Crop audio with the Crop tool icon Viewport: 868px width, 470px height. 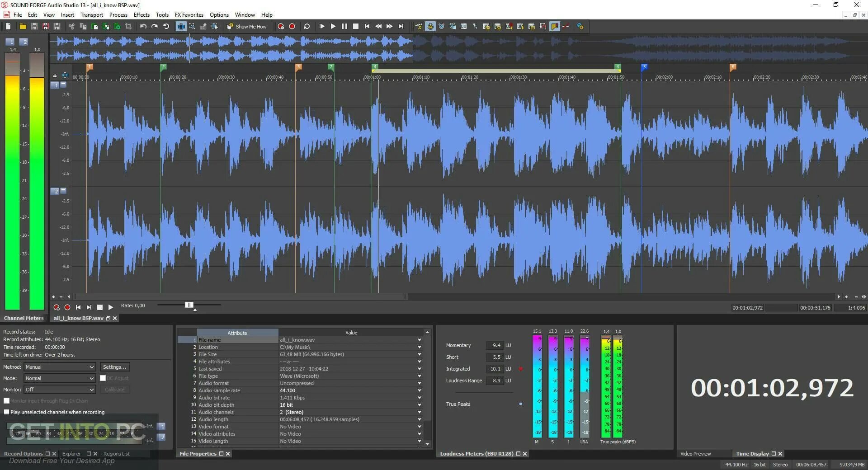128,26
